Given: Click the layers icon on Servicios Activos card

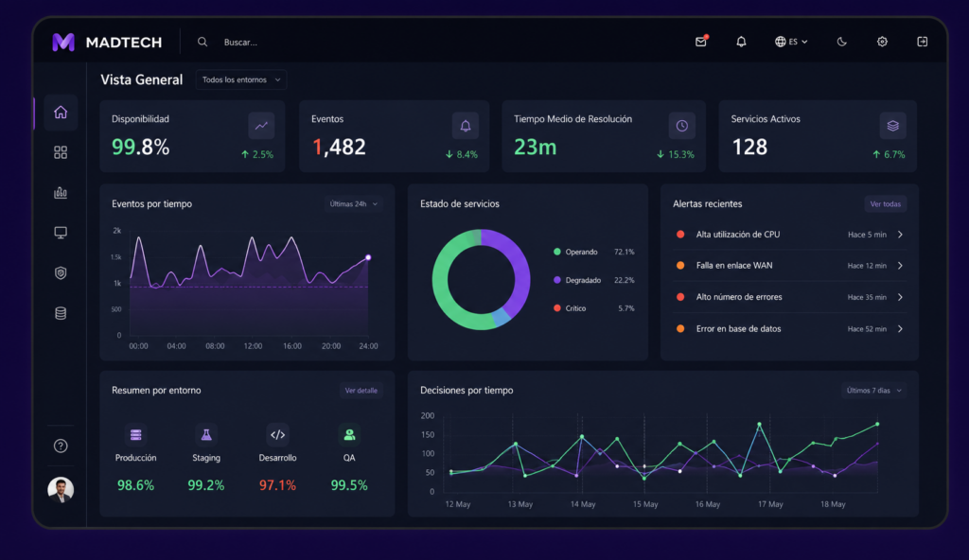Looking at the screenshot, I should (893, 126).
